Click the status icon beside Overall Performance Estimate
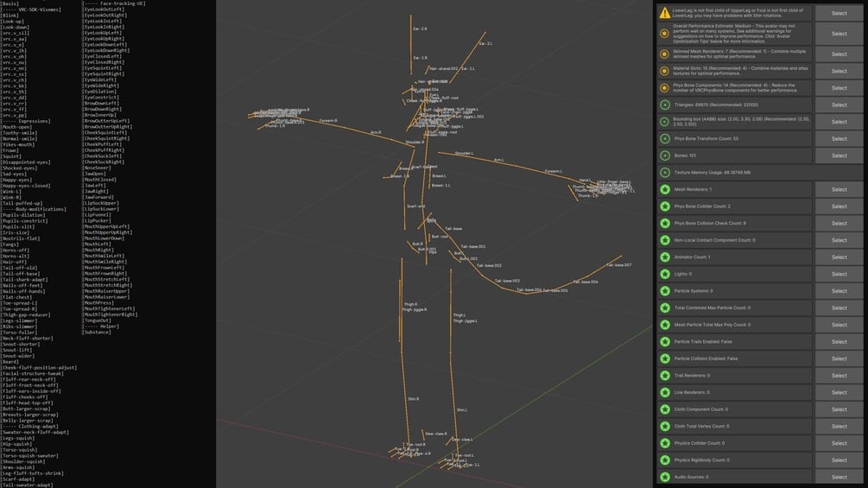Viewport: 868px width, 488px height. 665,34
